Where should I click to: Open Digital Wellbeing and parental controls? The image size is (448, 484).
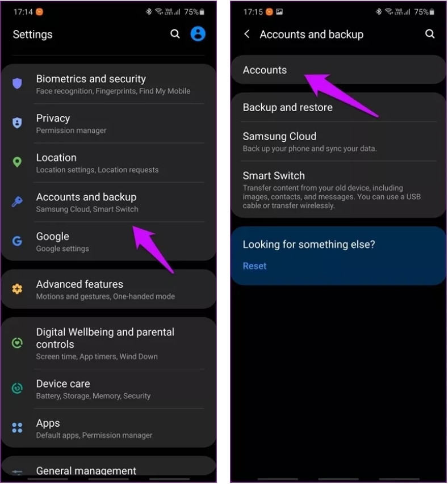pos(109,343)
